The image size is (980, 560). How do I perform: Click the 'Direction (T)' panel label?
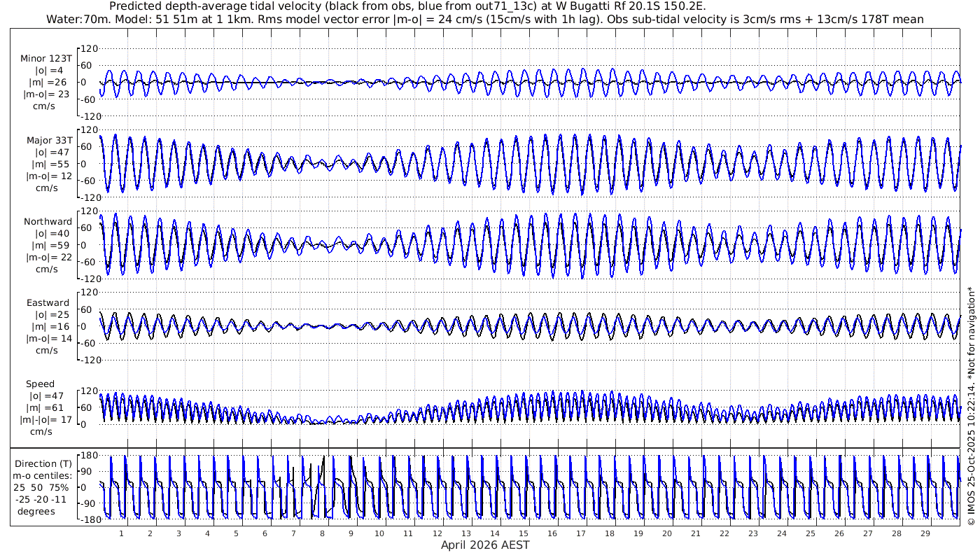(x=43, y=463)
